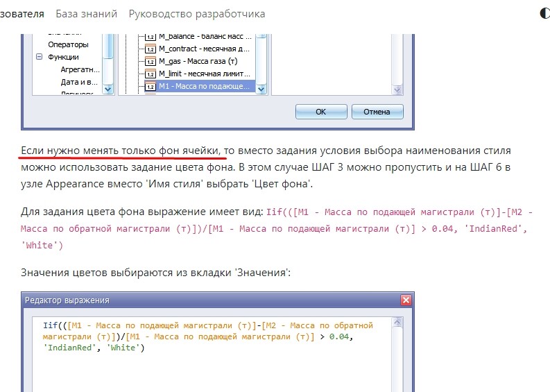Click the M_gas field icon
The height and width of the screenshot is (392, 550).
150,61
